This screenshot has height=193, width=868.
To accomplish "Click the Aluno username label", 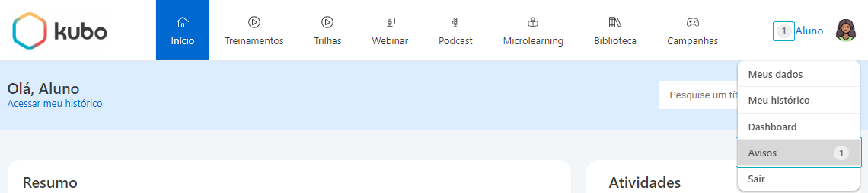I will 809,31.
